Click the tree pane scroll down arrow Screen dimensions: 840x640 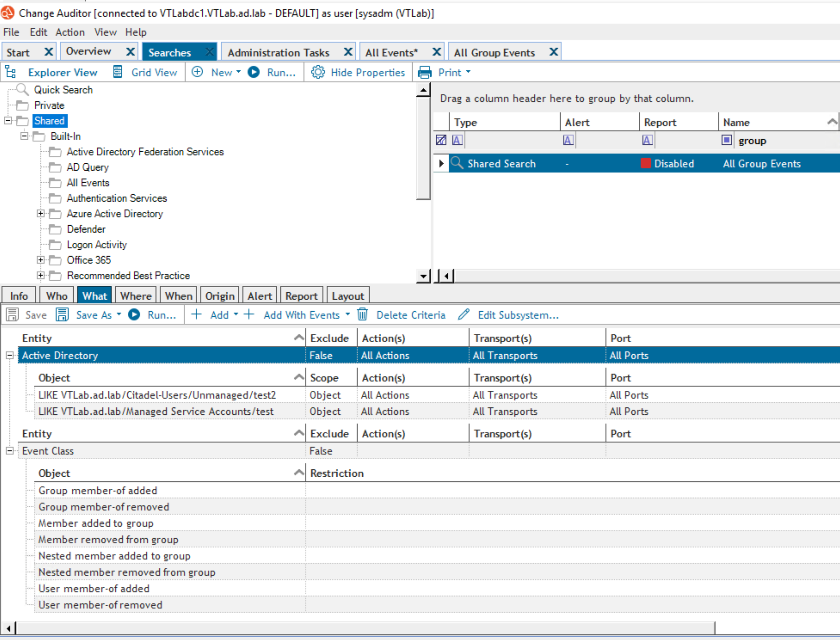point(423,275)
